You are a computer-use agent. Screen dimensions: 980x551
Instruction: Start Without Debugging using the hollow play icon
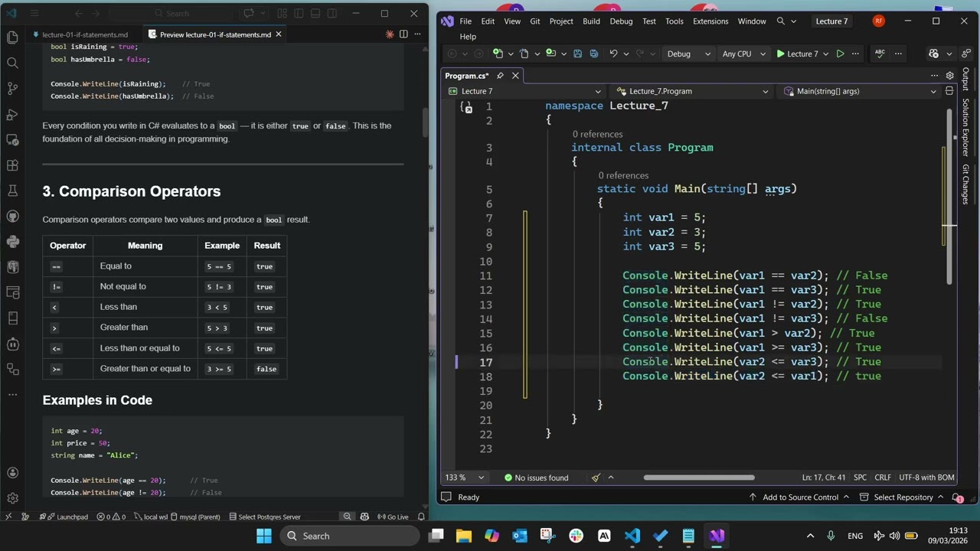[x=840, y=54]
